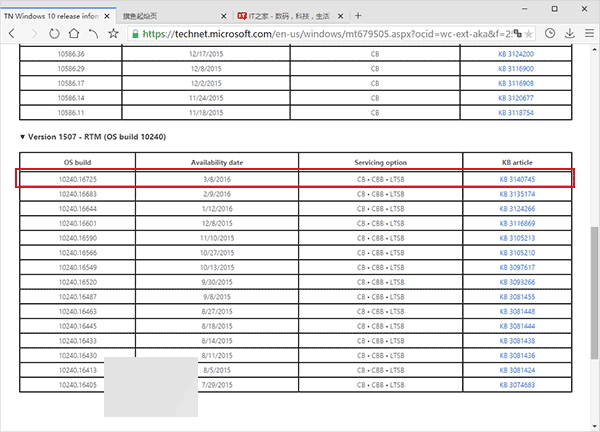Open link KB 3116900
The height and width of the screenshot is (432, 600).
[x=516, y=69]
